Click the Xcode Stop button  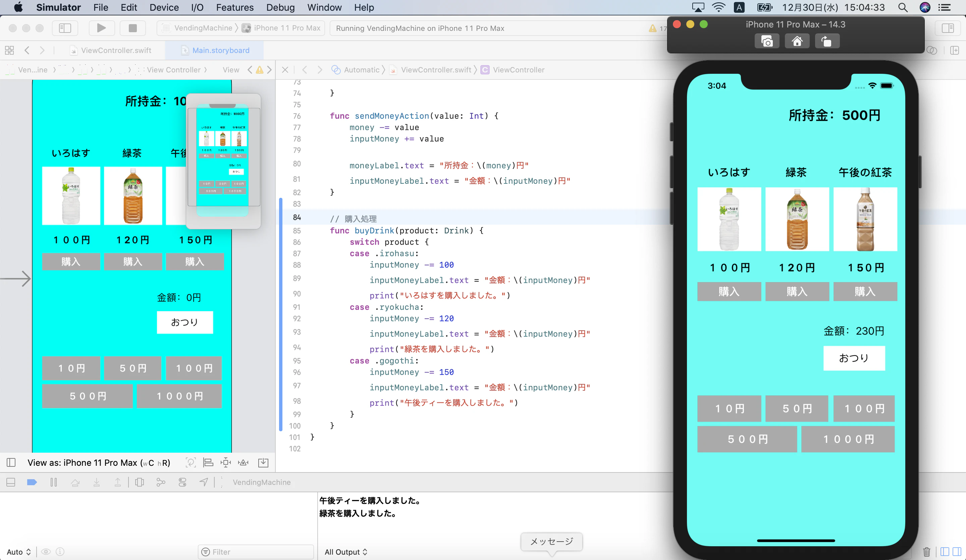point(132,28)
